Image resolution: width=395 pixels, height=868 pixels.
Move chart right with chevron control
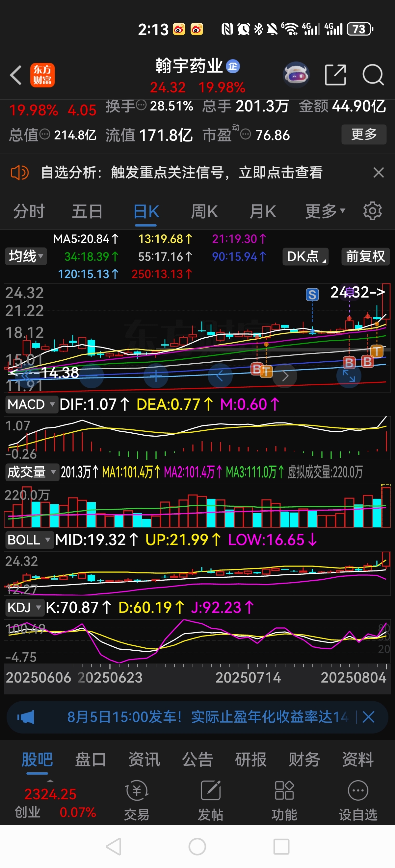pos(285,376)
